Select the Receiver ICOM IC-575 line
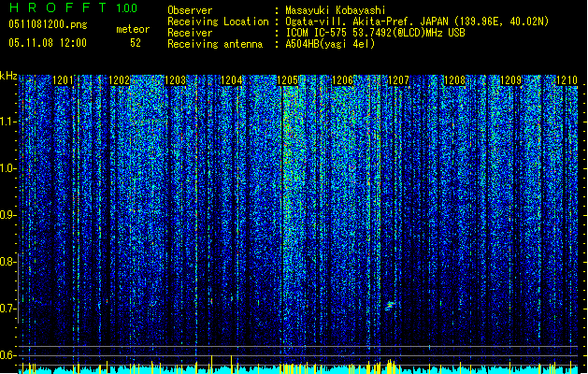The width and height of the screenshot is (588, 374). click(x=375, y=33)
